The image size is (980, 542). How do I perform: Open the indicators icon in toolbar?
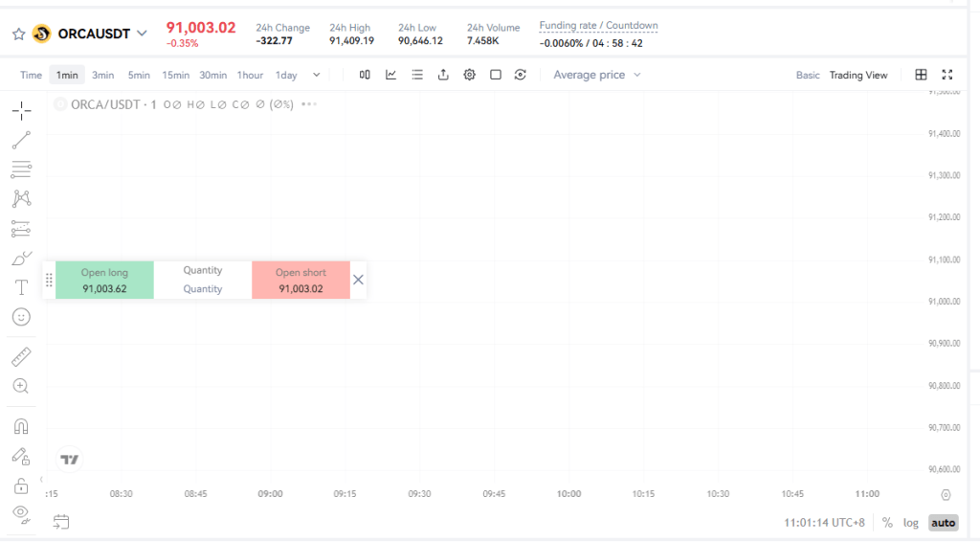point(390,75)
